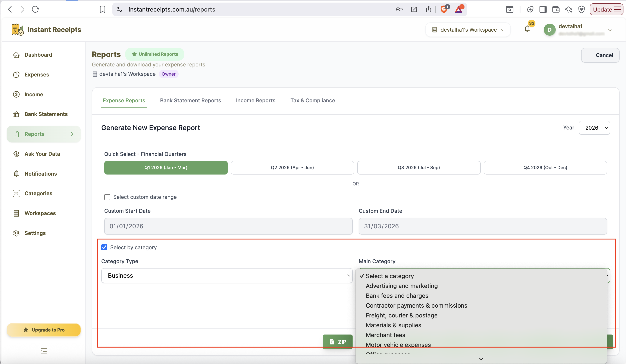Switch to Tax & Compliance tab
Screen dimensions: 626x364
tap(313, 100)
